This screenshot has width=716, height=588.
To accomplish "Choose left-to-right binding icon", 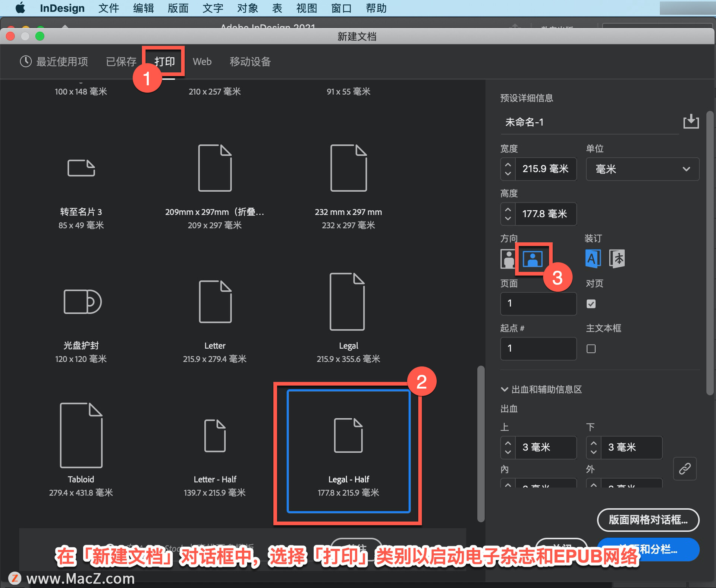I will coord(593,258).
